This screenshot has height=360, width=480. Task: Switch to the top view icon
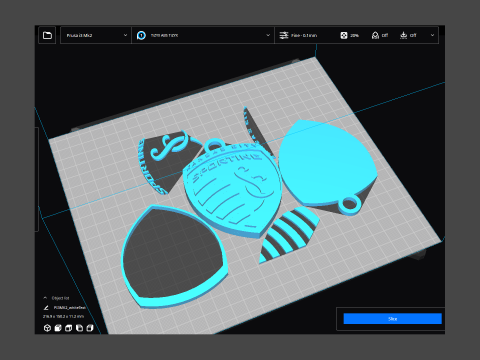pyautogui.click(x=68, y=328)
